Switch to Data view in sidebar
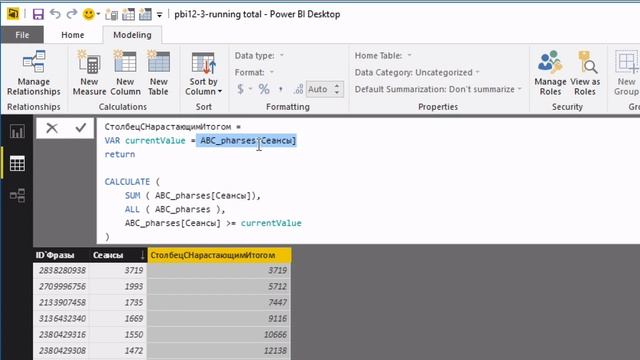 [17, 163]
